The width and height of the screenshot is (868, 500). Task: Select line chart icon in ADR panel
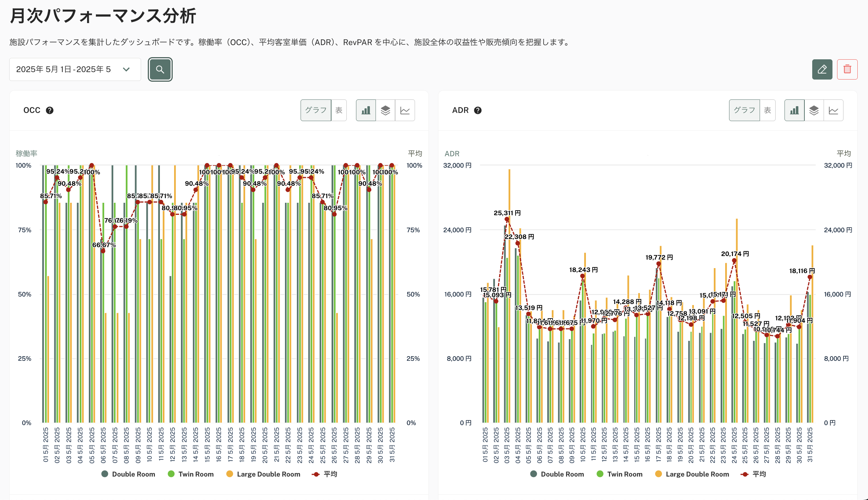click(x=833, y=110)
